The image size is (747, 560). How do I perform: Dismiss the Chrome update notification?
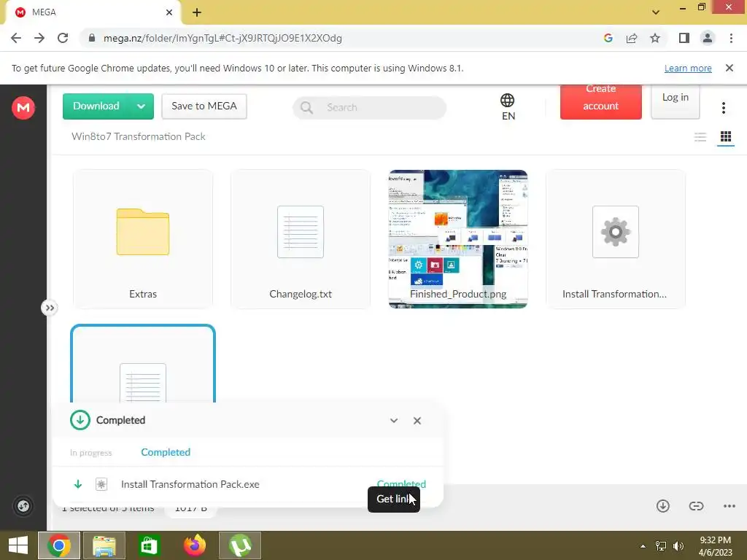pyautogui.click(x=729, y=68)
